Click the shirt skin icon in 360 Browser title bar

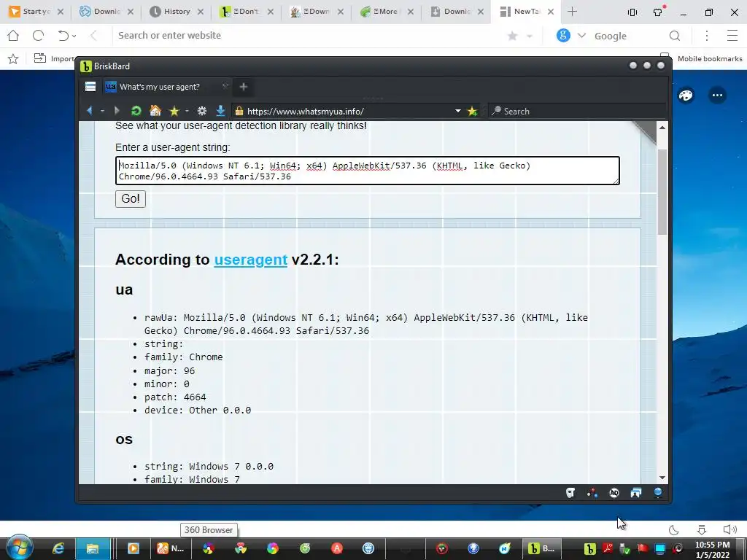click(x=658, y=12)
